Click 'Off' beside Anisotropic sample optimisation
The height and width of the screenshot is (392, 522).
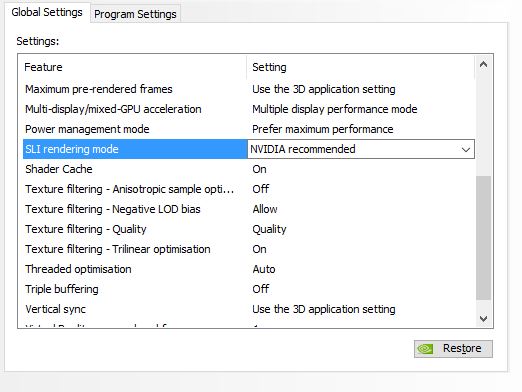pos(261,189)
